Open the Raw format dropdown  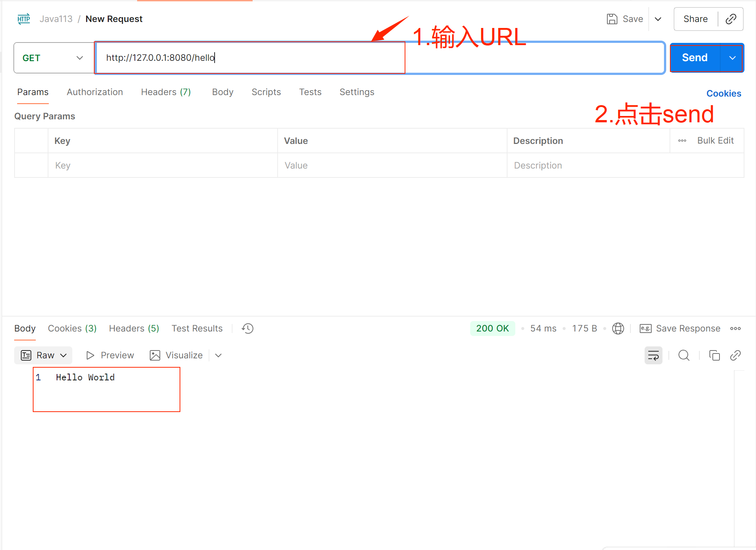coord(44,355)
